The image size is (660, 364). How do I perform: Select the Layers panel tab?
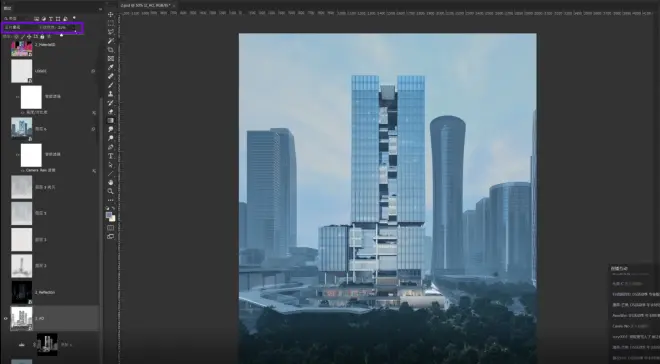click(8, 8)
